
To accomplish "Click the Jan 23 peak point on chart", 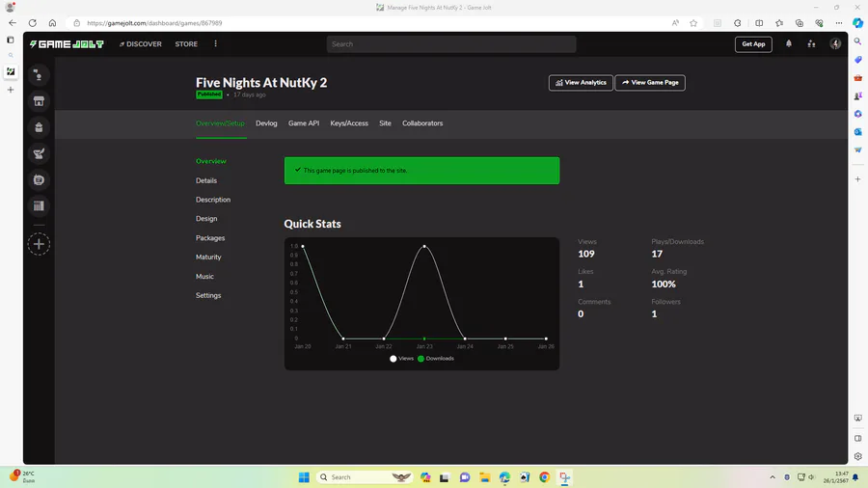I will (424, 246).
